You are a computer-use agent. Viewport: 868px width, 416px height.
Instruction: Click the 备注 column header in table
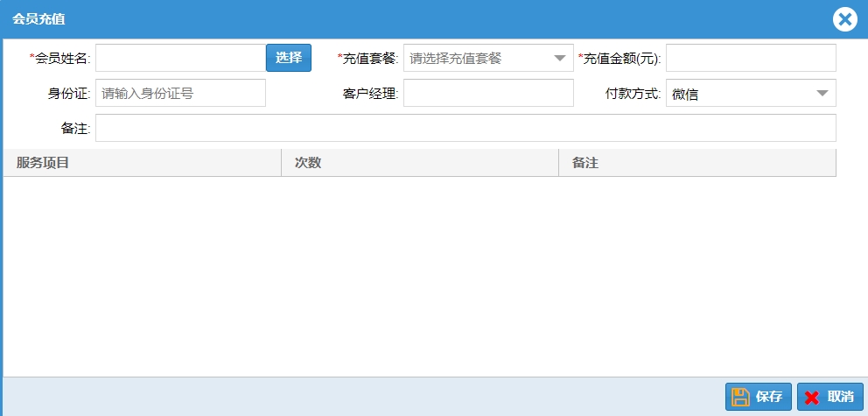[x=697, y=163]
